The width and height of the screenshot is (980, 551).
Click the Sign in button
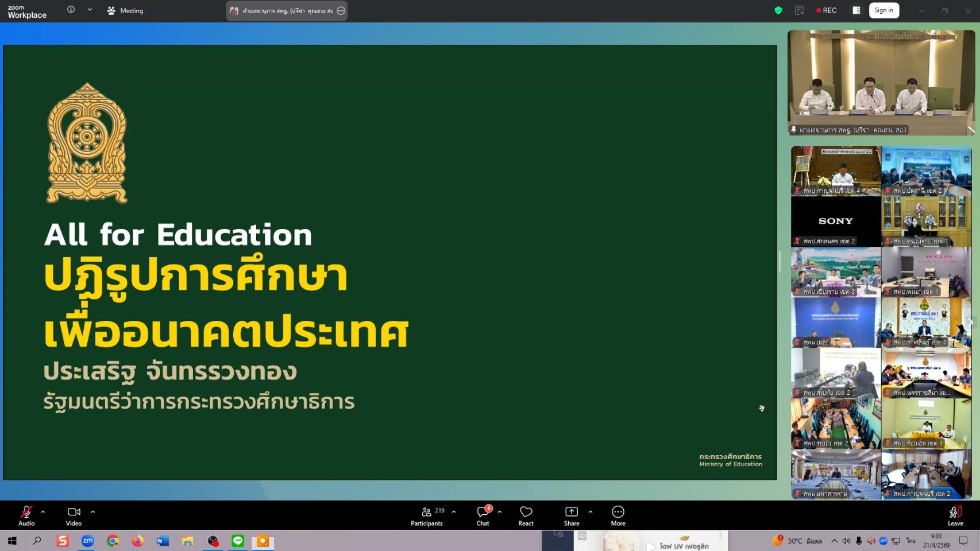tap(883, 10)
